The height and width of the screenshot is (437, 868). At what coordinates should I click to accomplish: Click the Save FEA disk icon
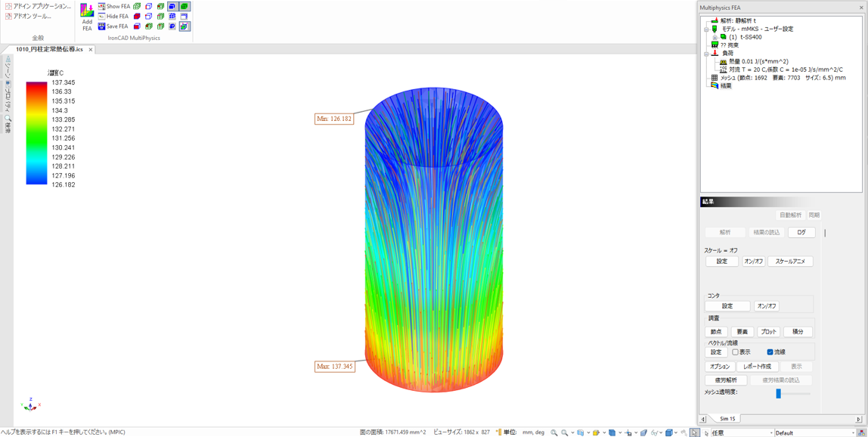click(x=102, y=26)
